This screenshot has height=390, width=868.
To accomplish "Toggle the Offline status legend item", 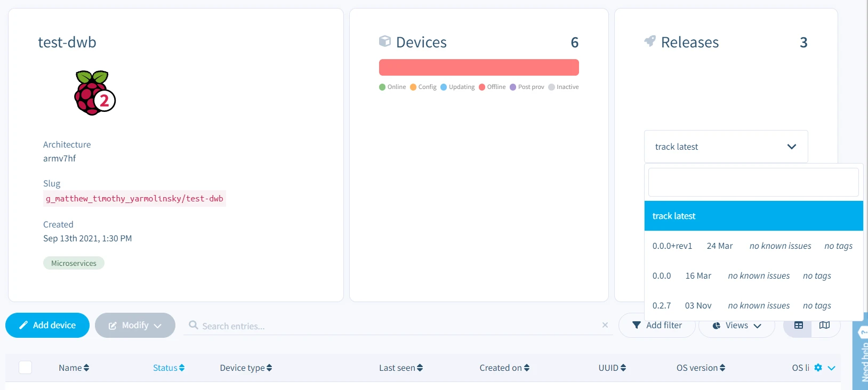I will point(492,87).
